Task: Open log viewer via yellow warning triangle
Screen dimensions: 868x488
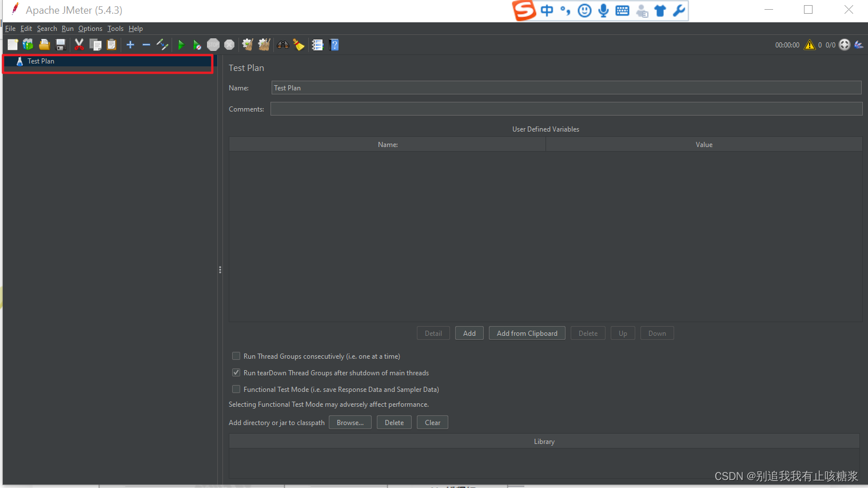Action: coord(810,45)
